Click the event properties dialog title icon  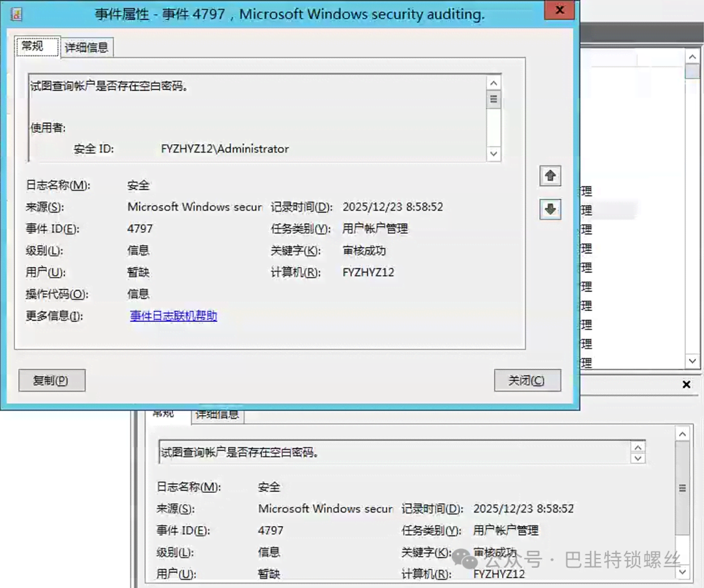[17, 14]
